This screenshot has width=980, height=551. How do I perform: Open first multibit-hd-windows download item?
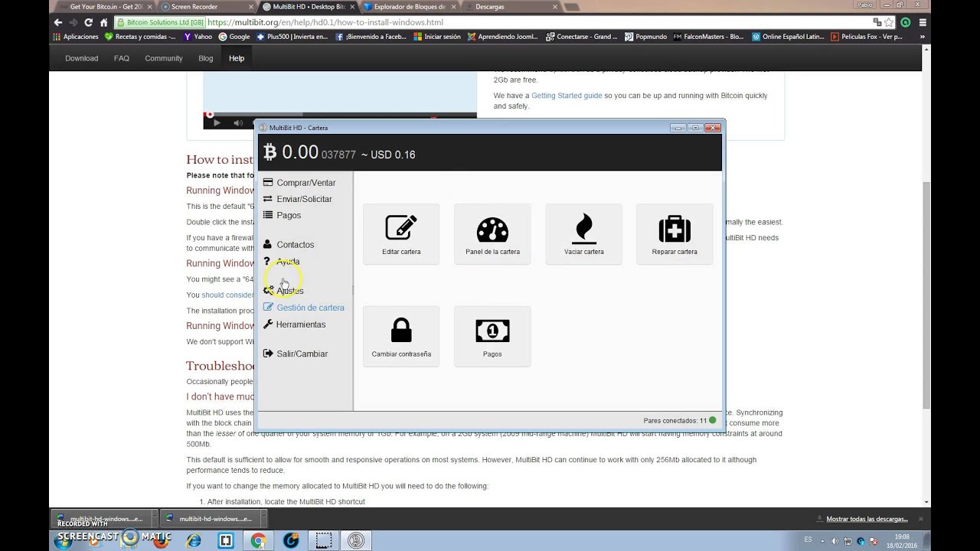[100, 518]
